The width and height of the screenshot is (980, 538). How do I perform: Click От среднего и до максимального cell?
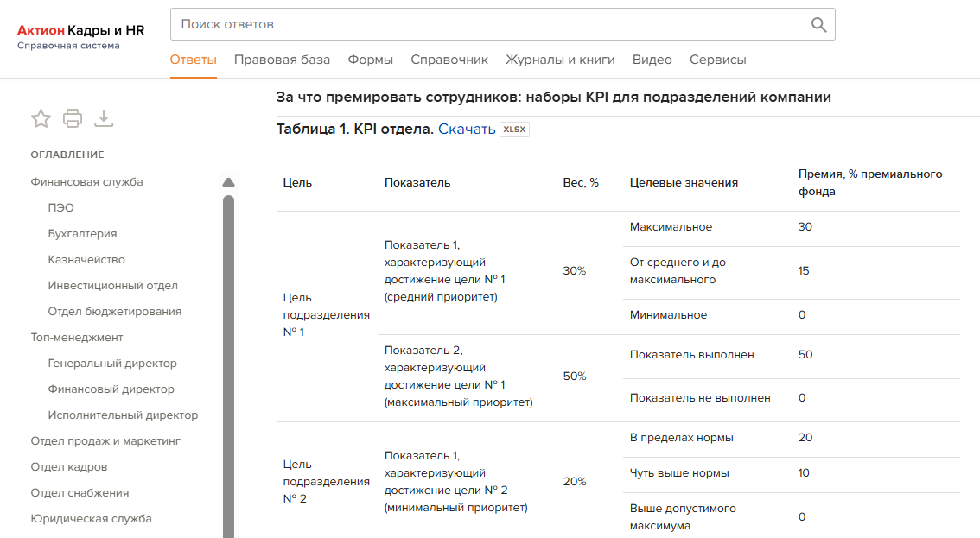pyautogui.click(x=678, y=270)
